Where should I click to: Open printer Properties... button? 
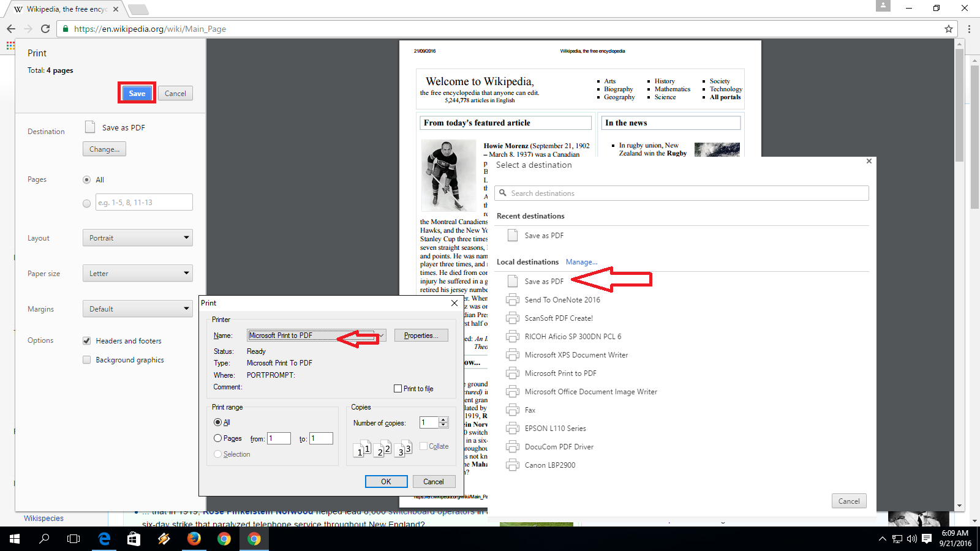[421, 335]
